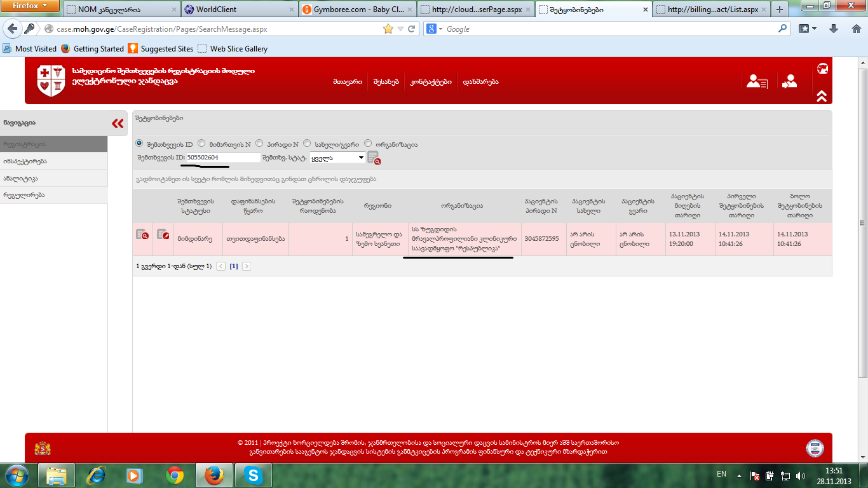
Task: Open the კონტაქტები menu item in header
Action: pos(431,82)
